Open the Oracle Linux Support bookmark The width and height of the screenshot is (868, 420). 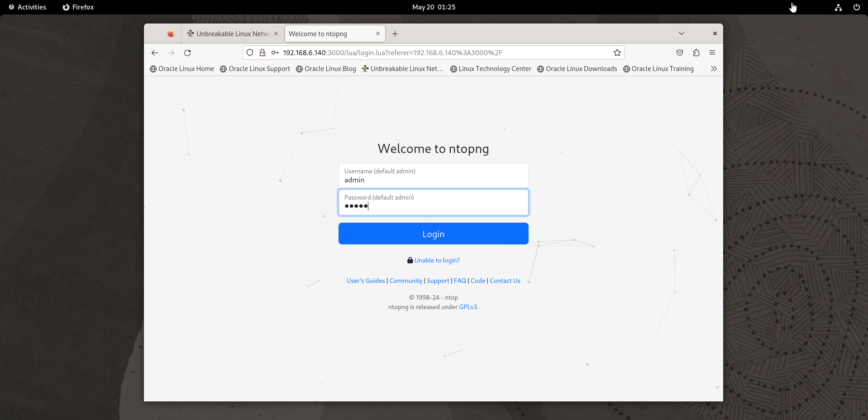coord(255,69)
